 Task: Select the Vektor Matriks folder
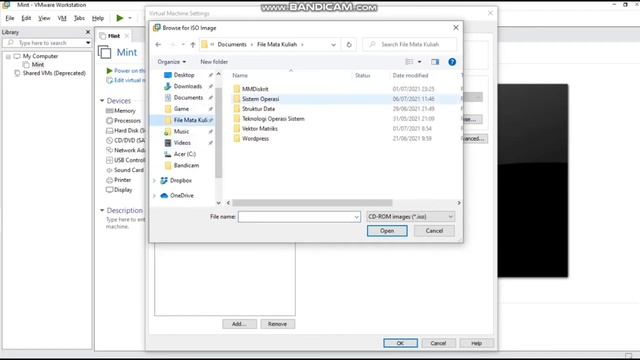click(x=259, y=128)
